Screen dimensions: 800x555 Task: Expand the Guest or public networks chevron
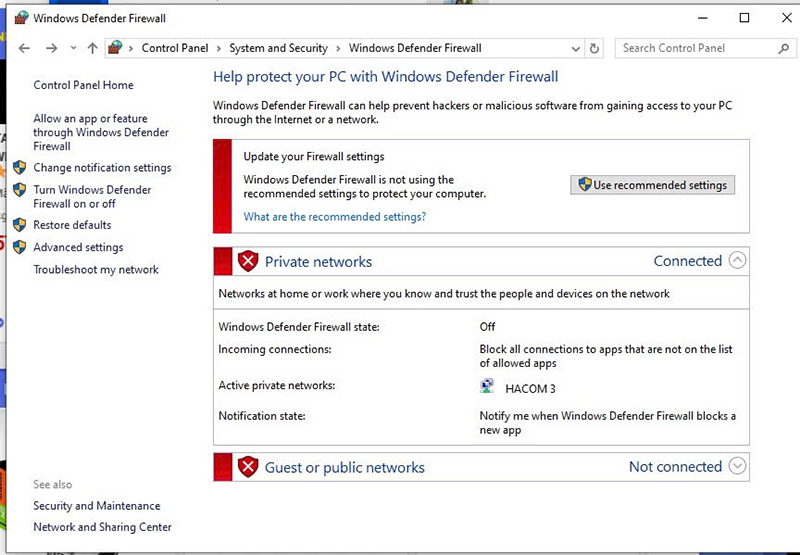click(737, 466)
